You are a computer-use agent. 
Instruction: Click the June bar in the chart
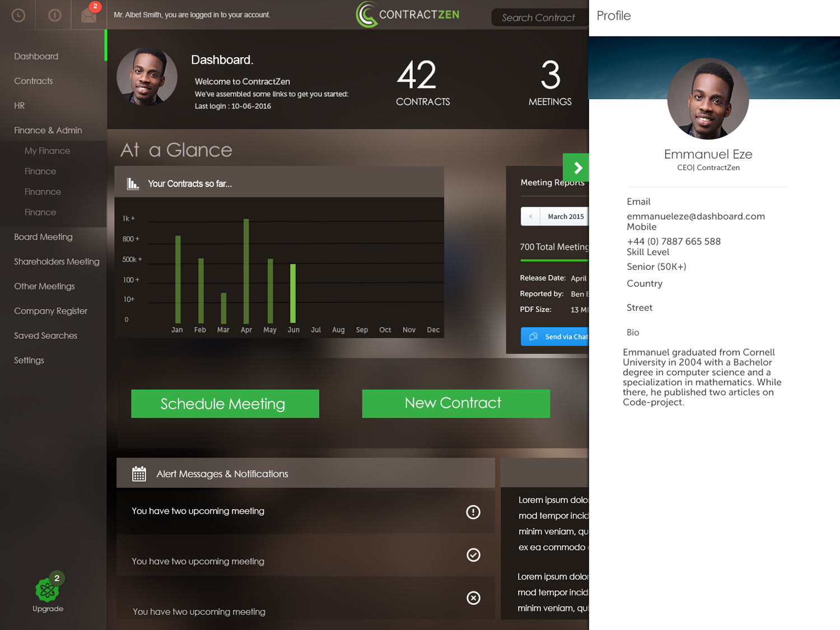click(x=293, y=293)
